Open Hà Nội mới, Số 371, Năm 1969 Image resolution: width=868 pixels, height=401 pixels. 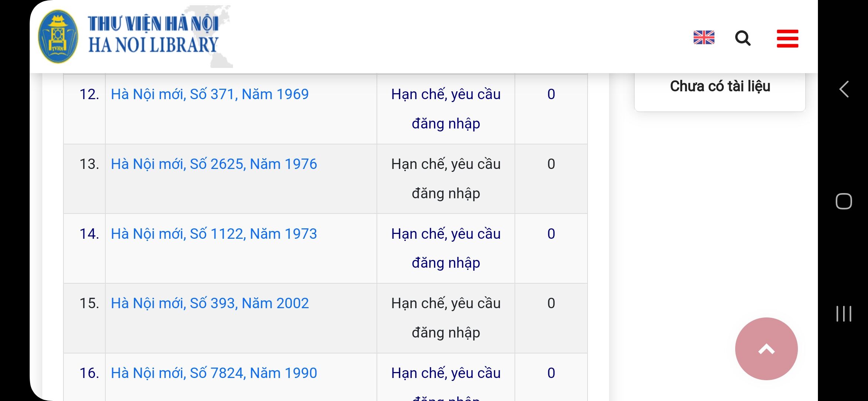pos(210,94)
